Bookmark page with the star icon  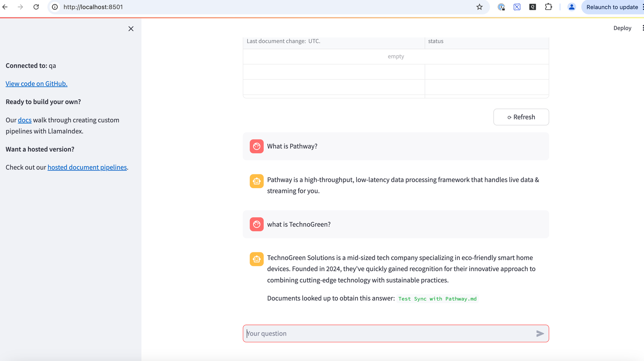coord(479,7)
